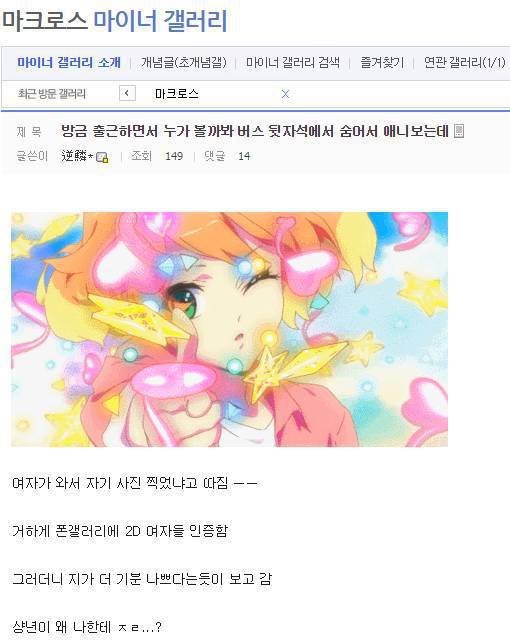Click the previous arrow in recent galleries
Image resolution: width=510 pixels, height=641 pixels.
(127, 94)
